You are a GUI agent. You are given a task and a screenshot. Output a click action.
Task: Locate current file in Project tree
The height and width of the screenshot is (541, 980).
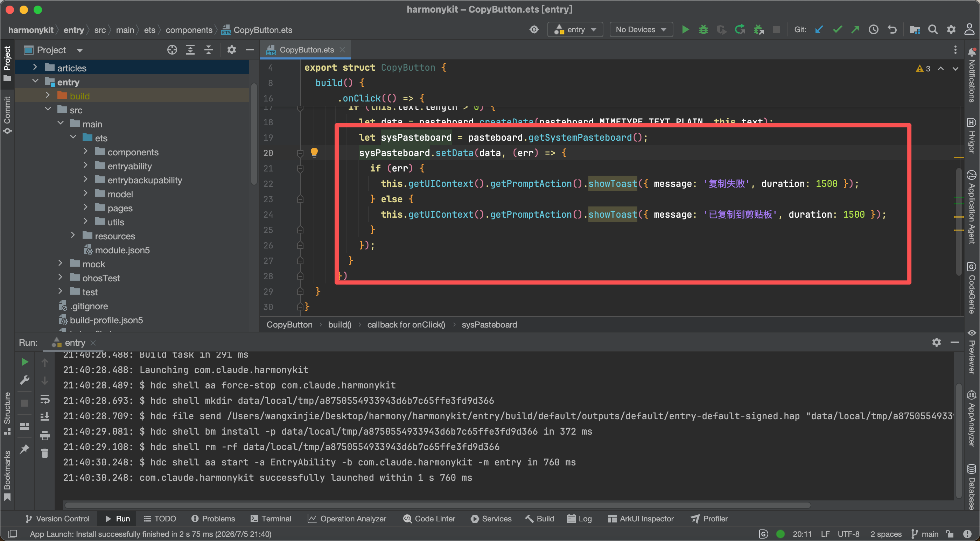coord(172,50)
